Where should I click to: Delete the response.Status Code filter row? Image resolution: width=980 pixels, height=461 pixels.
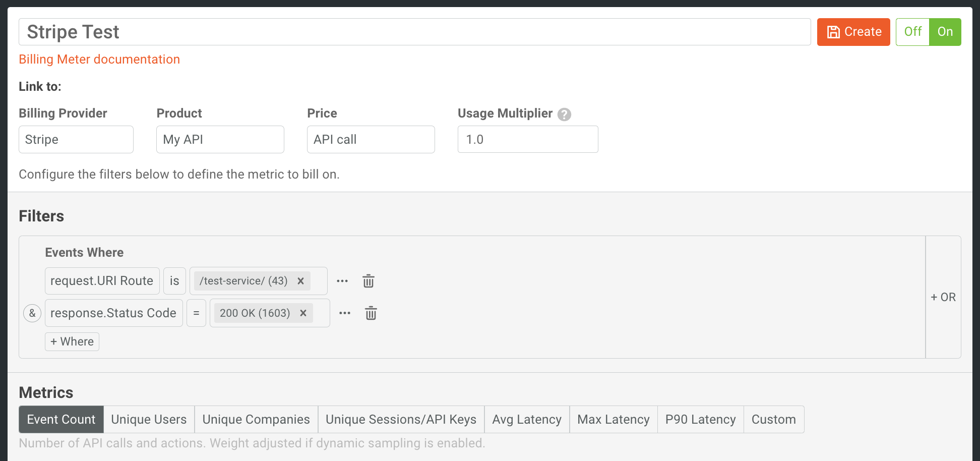371,313
